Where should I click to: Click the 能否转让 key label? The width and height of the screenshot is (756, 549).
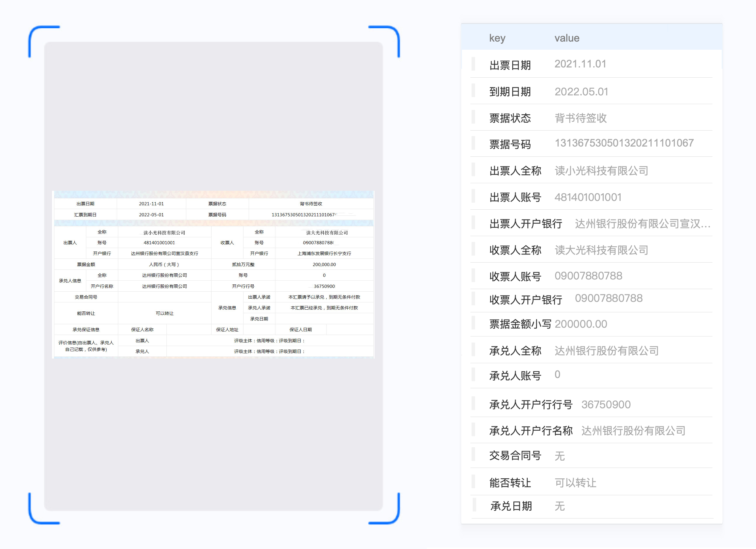(510, 483)
